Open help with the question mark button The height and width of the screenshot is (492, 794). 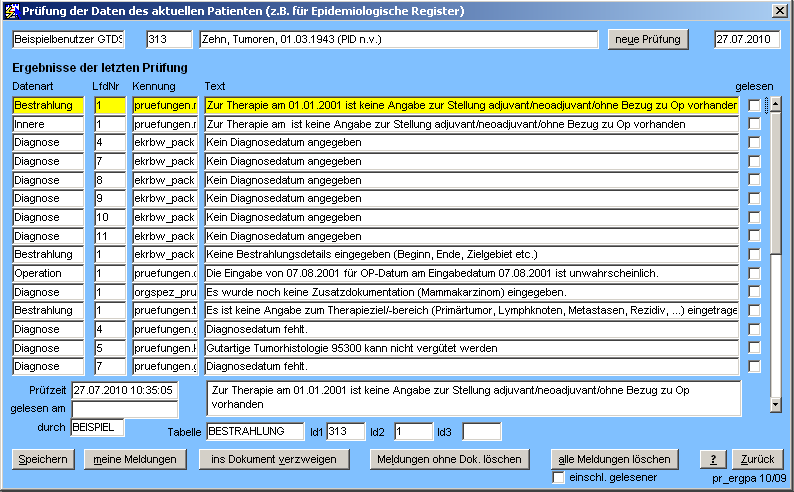[712, 459]
